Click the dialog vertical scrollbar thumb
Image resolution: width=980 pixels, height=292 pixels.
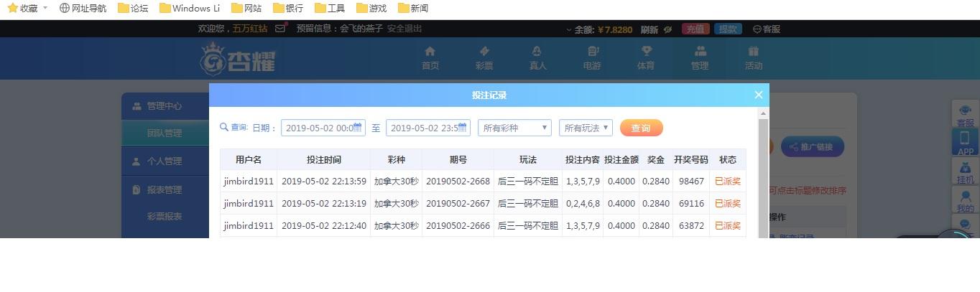pyautogui.click(x=763, y=178)
